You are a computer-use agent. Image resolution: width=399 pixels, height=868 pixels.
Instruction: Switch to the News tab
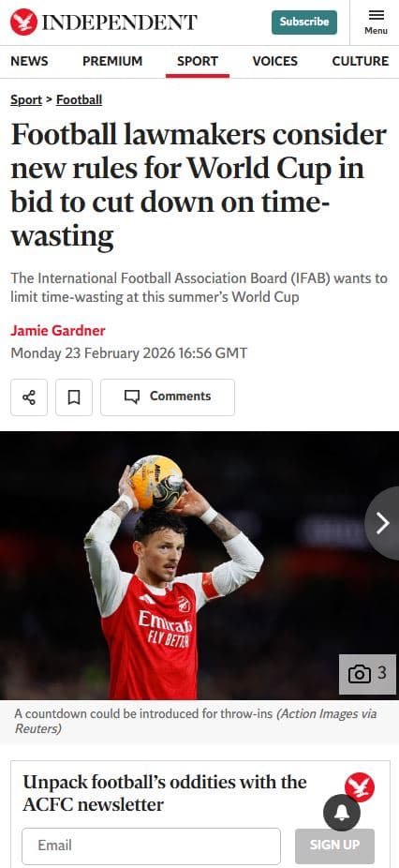pos(29,61)
